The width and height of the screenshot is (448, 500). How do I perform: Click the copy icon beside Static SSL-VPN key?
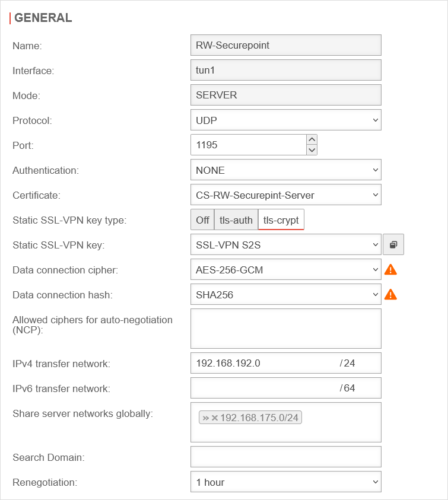[393, 244]
